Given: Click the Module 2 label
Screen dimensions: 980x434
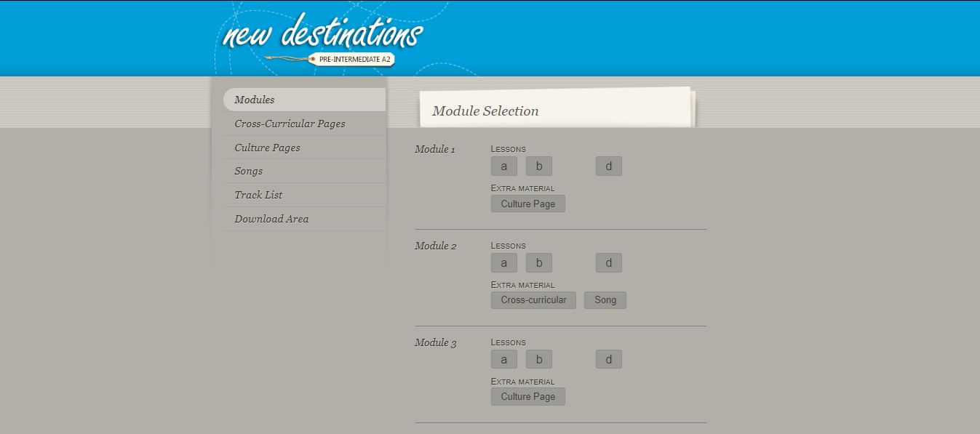Looking at the screenshot, I should 436,246.
